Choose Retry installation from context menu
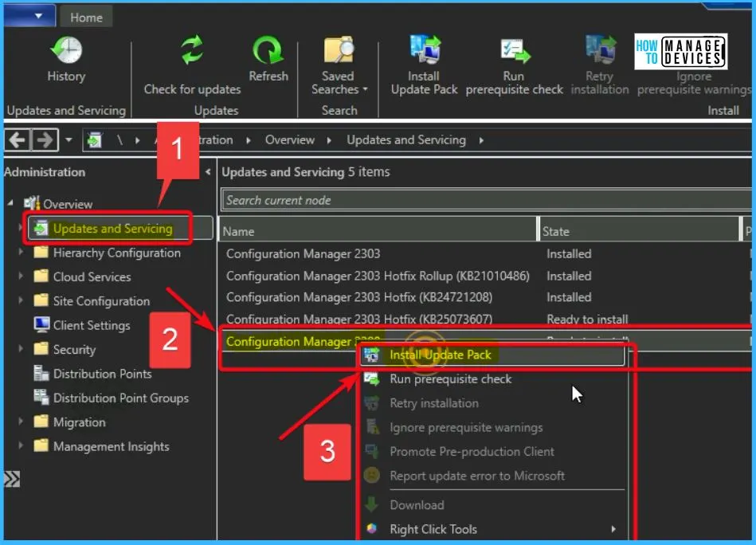The image size is (756, 545). [492, 403]
